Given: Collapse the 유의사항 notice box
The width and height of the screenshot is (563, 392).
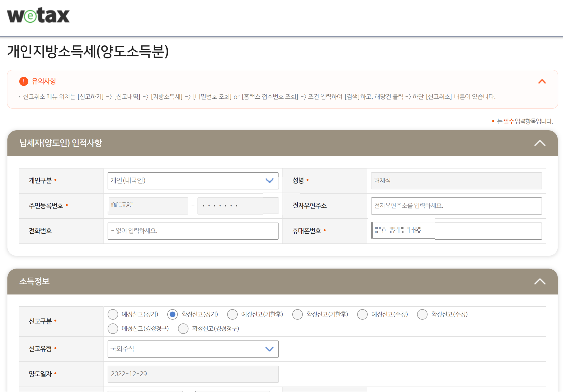Looking at the screenshot, I should 542,81.
